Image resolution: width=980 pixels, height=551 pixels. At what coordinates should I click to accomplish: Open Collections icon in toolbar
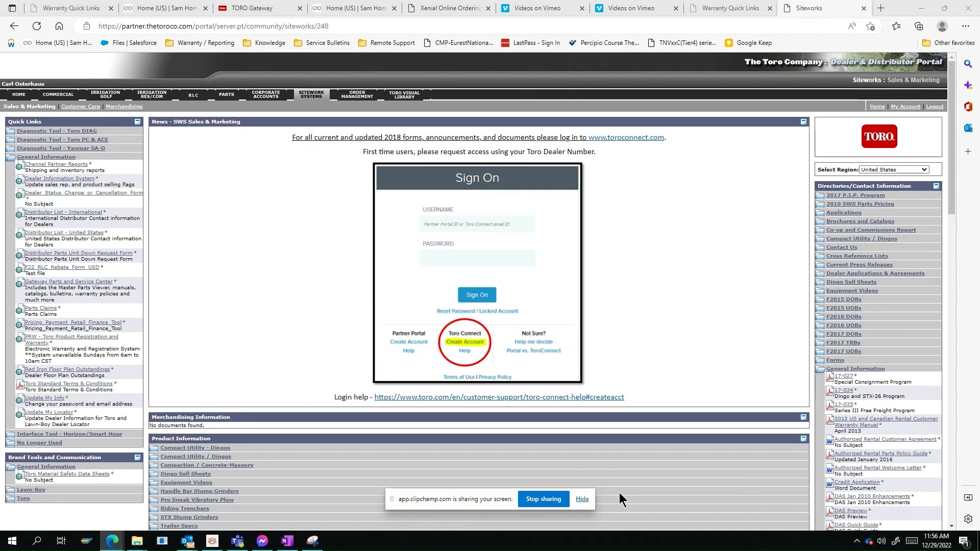pyautogui.click(x=919, y=26)
